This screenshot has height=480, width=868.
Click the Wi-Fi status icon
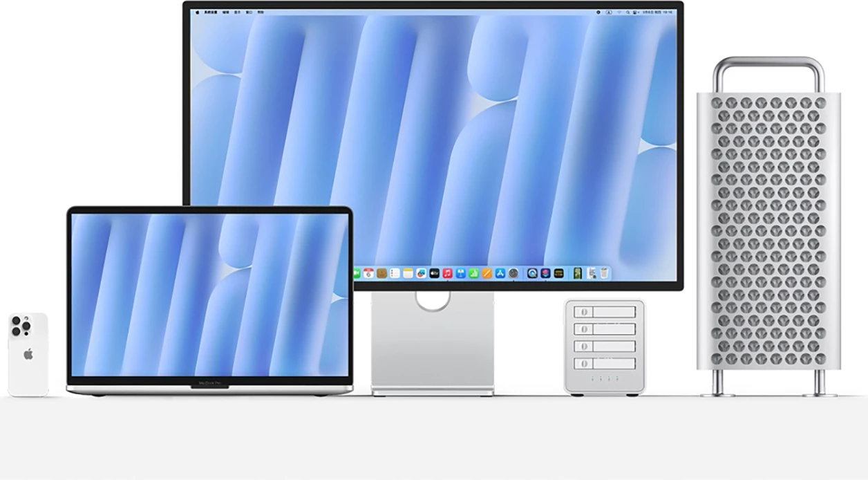pos(619,12)
